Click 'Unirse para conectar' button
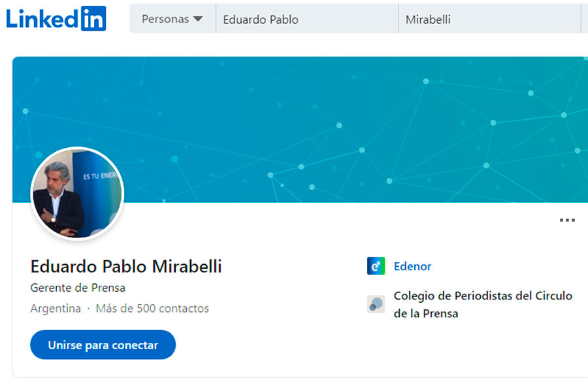Screen dimensions: 588x380 tap(103, 345)
